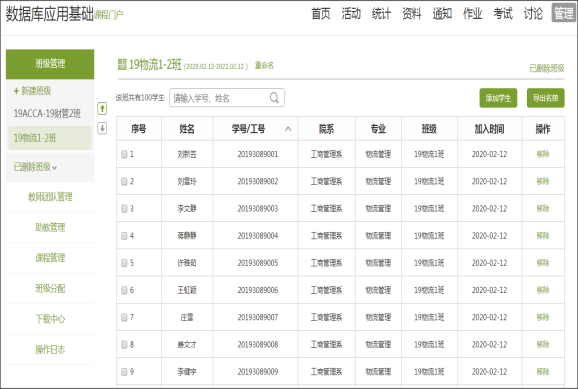Select class 19ACCA-19财管2班
The width and height of the screenshot is (578, 389).
click(x=47, y=113)
